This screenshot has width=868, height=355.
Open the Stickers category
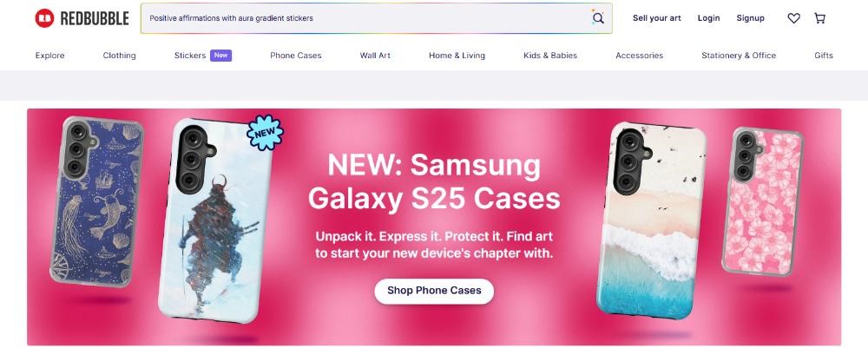190,56
